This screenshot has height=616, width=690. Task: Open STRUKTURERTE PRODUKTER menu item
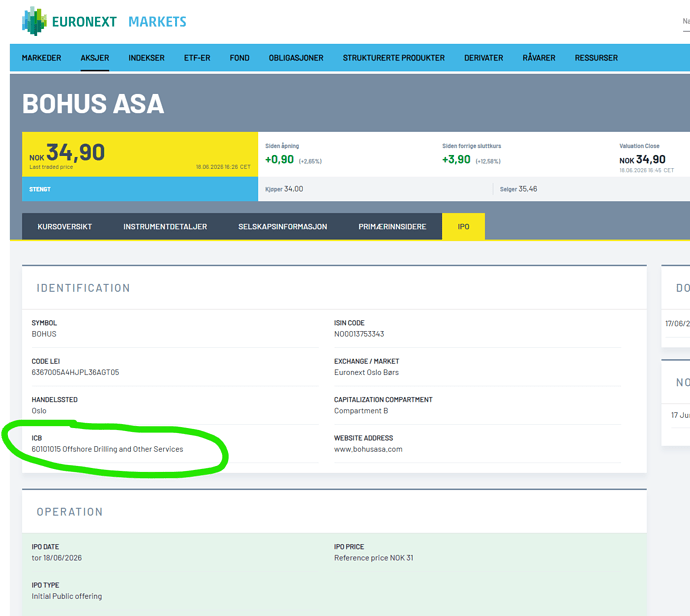(394, 58)
